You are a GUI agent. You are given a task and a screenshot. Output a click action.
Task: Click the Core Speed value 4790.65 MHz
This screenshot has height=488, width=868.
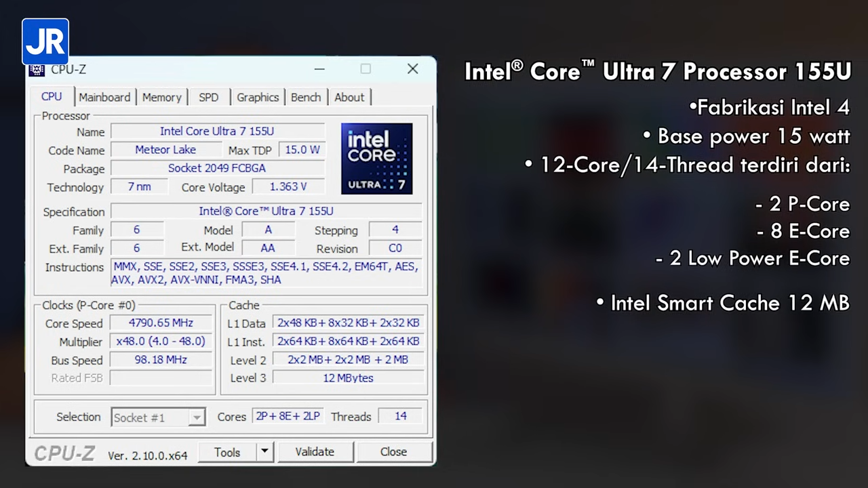(161, 323)
